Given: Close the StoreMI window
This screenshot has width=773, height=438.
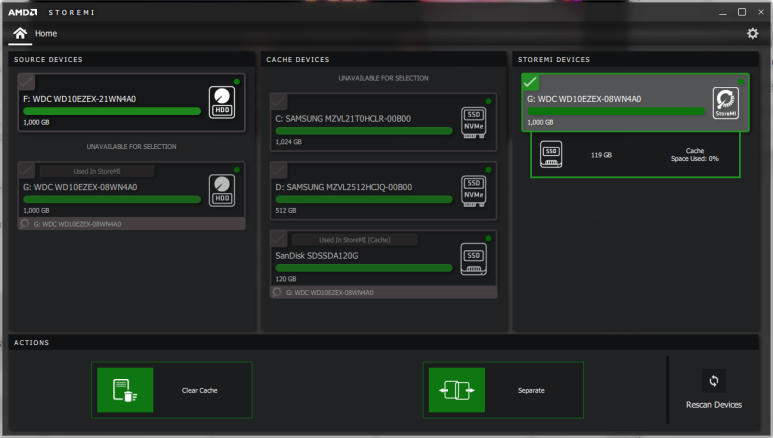Looking at the screenshot, I should (761, 12).
